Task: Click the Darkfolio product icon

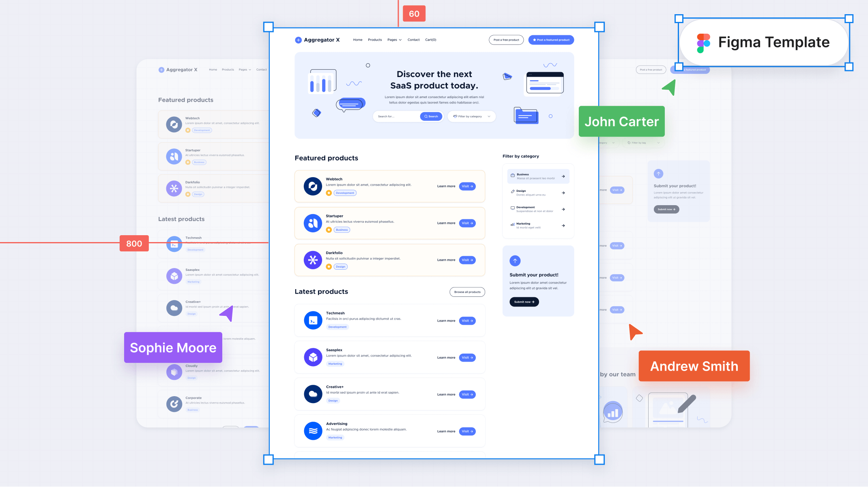Action: pyautogui.click(x=312, y=260)
